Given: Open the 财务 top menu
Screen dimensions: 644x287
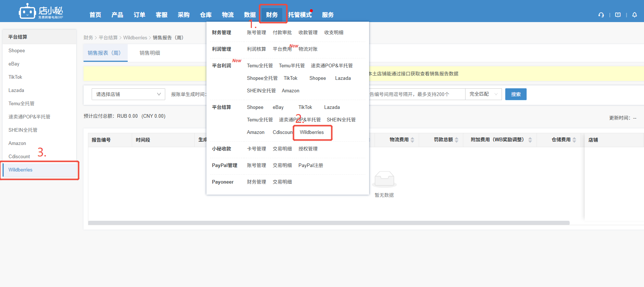Looking at the screenshot, I should [x=272, y=15].
